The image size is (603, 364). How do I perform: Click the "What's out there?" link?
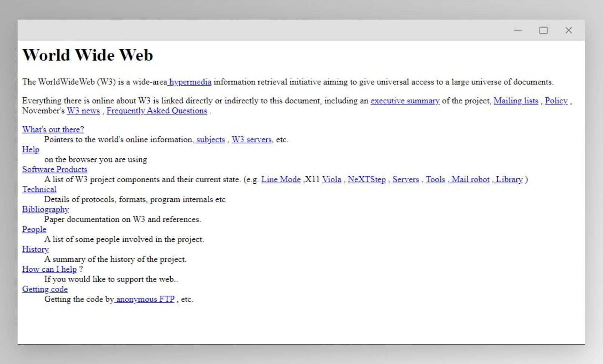point(53,130)
